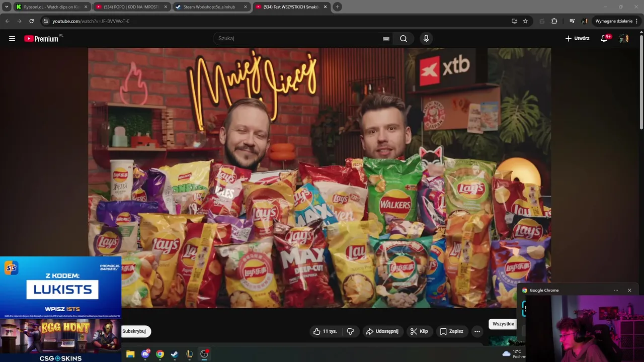This screenshot has width=644, height=362.
Task: Open Chrome extensions puzzle icon
Action: (554, 21)
